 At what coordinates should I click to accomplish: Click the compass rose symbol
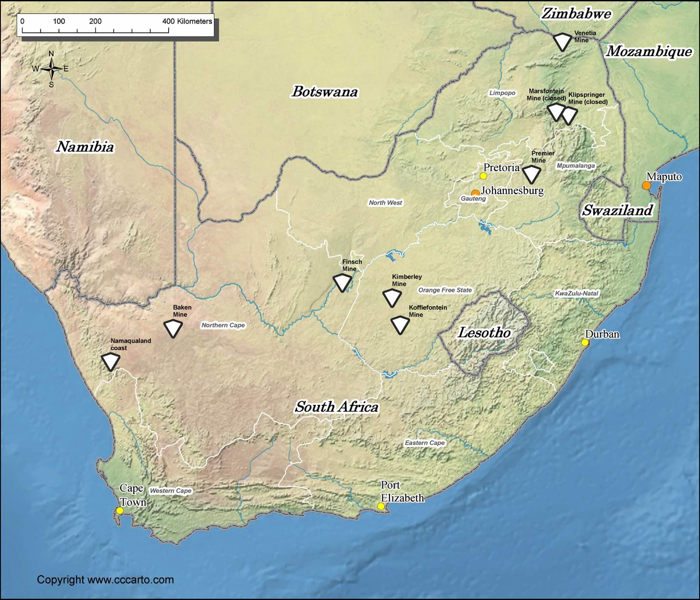point(51,69)
